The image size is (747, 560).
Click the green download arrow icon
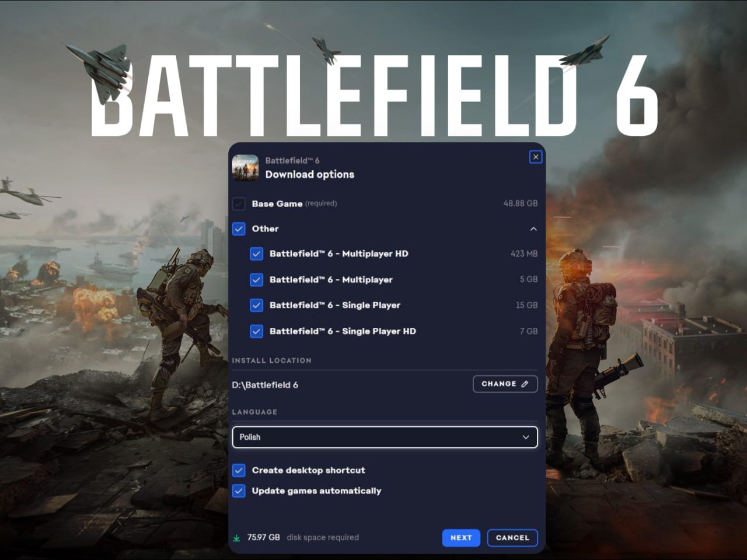pos(236,538)
